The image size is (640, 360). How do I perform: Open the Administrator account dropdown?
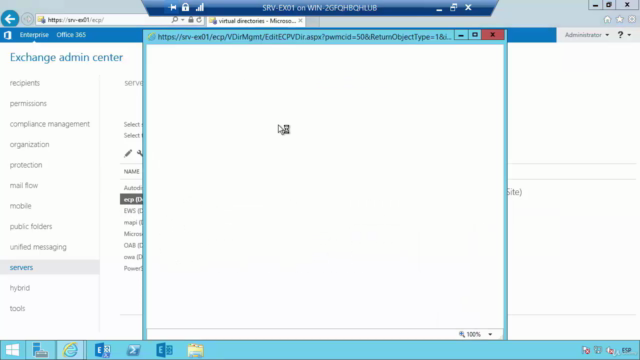click(x=587, y=35)
